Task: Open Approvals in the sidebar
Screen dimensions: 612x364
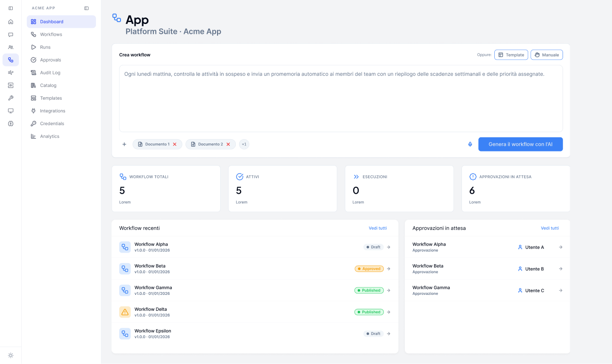Action: 61,60
